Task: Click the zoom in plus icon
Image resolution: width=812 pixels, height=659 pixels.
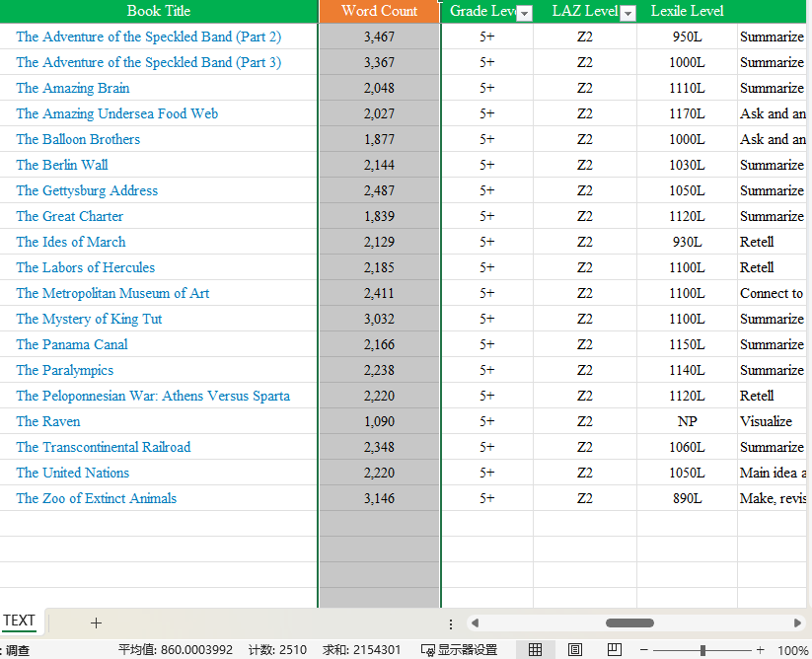Action: click(760, 650)
